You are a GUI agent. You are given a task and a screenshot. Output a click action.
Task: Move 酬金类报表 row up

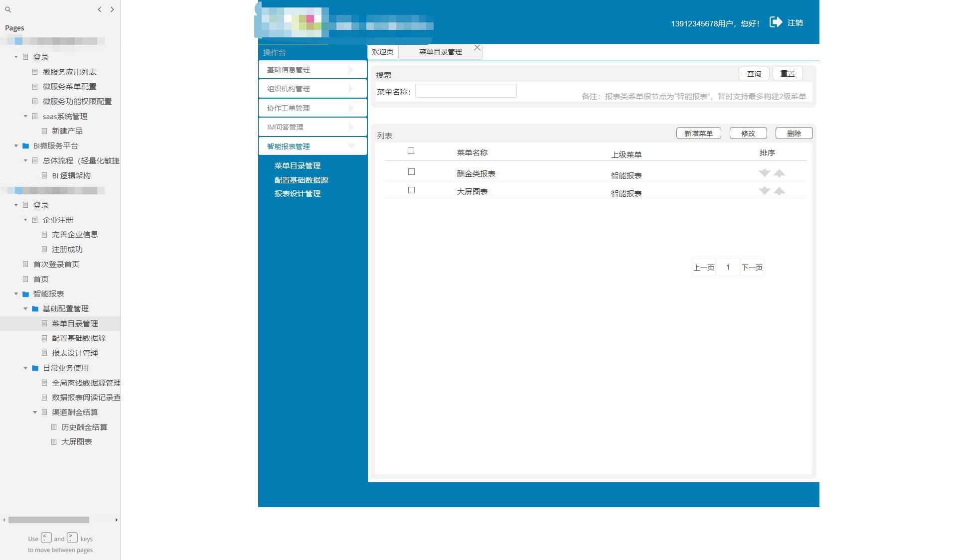[780, 173]
